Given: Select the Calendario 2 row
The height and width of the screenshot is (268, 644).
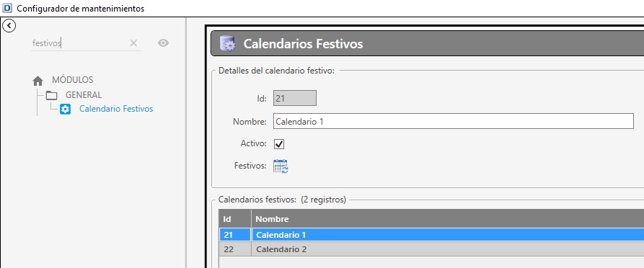Looking at the screenshot, I should [x=431, y=249].
